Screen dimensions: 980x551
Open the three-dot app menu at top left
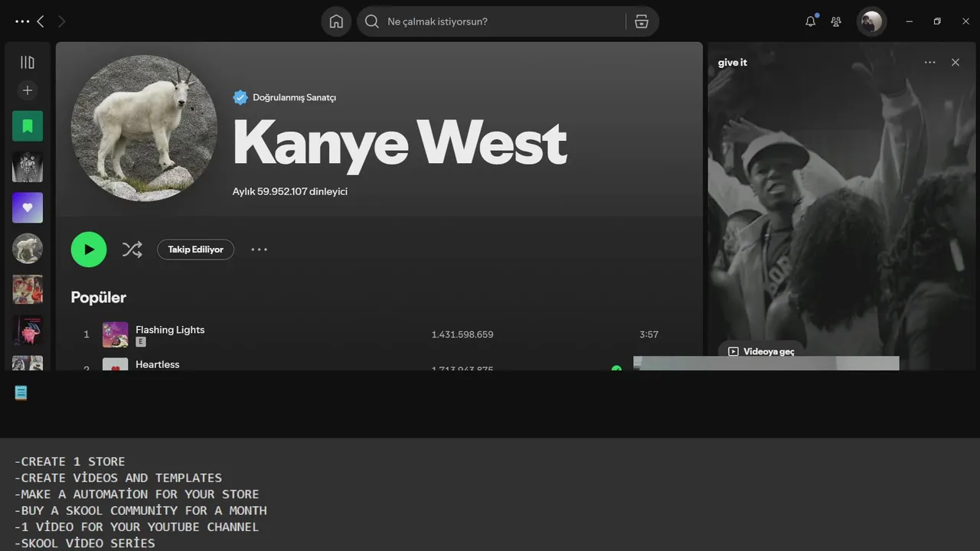(x=22, y=21)
